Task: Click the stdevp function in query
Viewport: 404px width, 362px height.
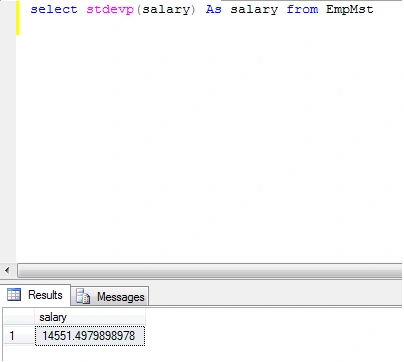Action: (x=110, y=10)
